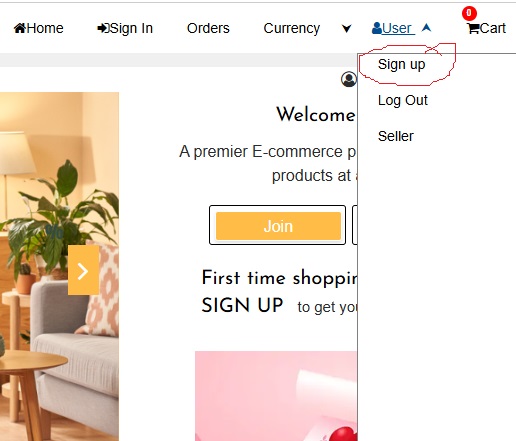Open the Orders page
The height and width of the screenshot is (441, 516).
tap(208, 28)
